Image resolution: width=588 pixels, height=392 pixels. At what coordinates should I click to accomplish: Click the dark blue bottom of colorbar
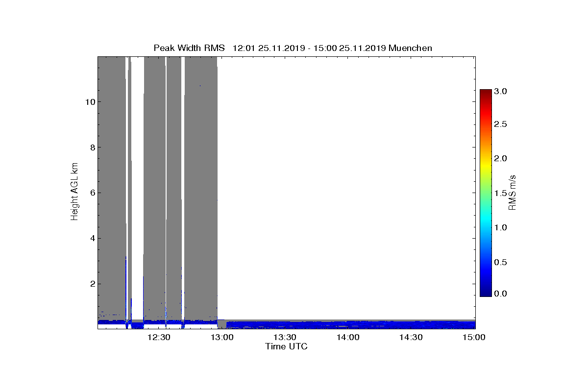tap(486, 293)
